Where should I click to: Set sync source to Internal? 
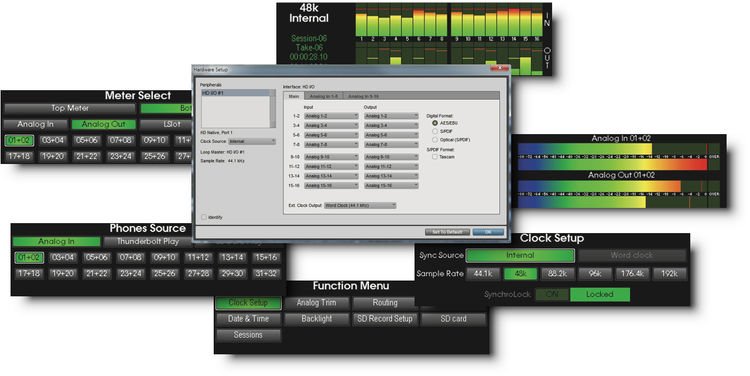coord(520,255)
